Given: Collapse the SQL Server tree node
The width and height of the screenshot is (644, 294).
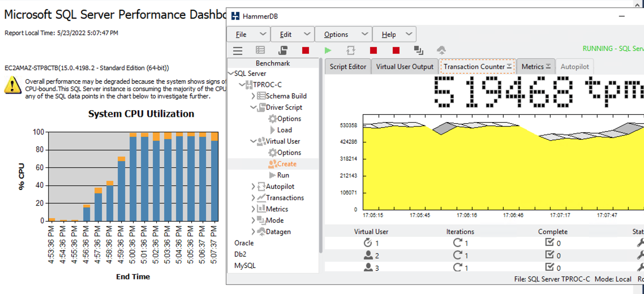Looking at the screenshot, I should pyautogui.click(x=231, y=74).
